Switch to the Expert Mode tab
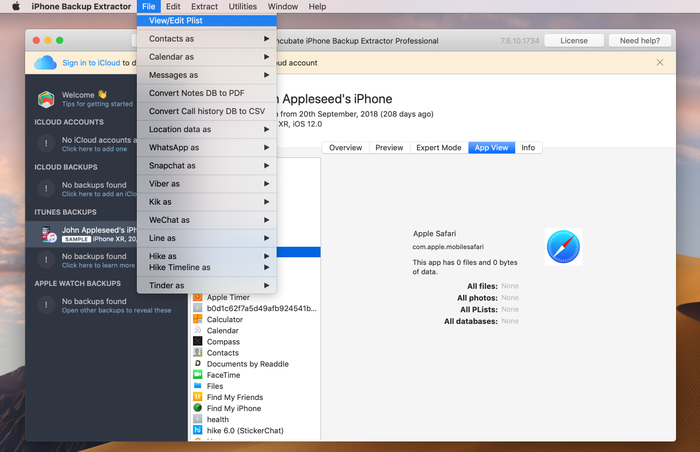Screen dimensions: 700x452 coord(439,147)
